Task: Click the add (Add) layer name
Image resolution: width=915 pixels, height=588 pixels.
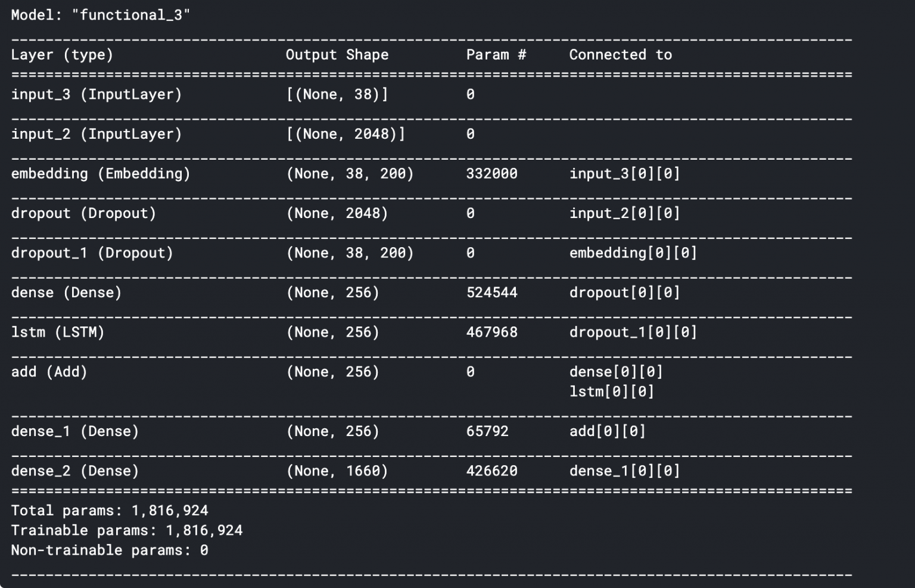Action: (48, 371)
